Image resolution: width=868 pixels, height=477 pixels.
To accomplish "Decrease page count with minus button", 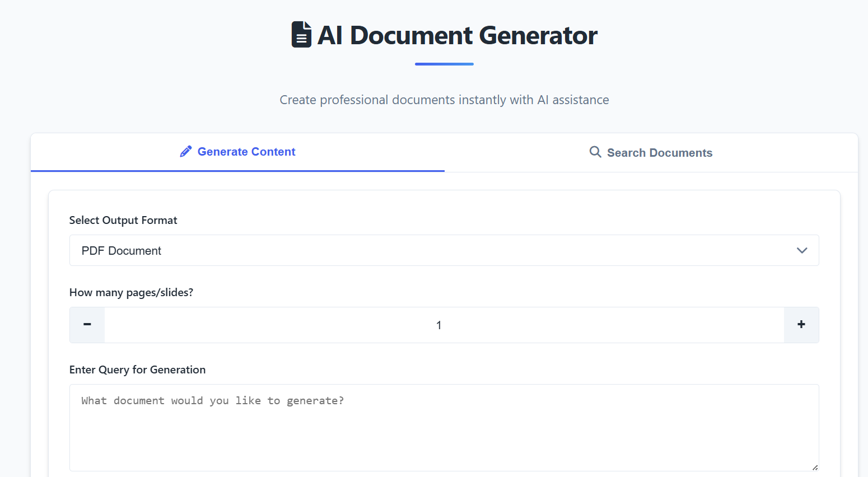I will click(87, 325).
